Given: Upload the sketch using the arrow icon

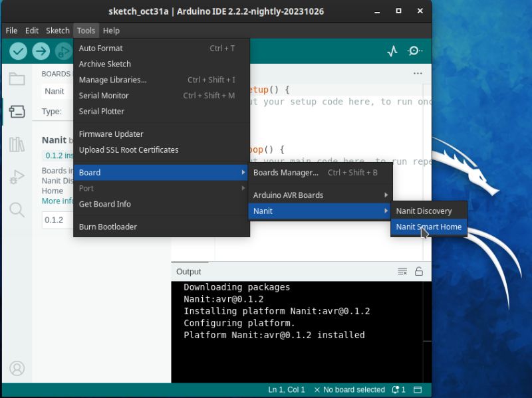Looking at the screenshot, I should (x=41, y=50).
